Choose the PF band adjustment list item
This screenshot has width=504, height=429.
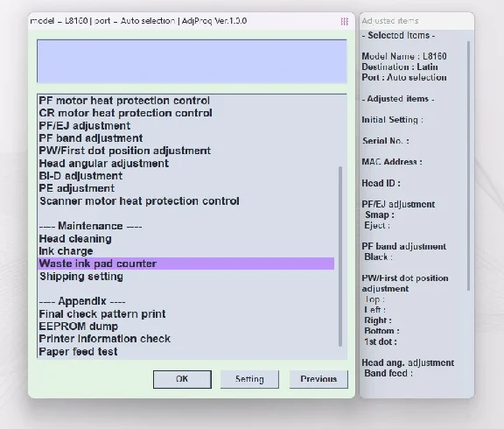(91, 138)
